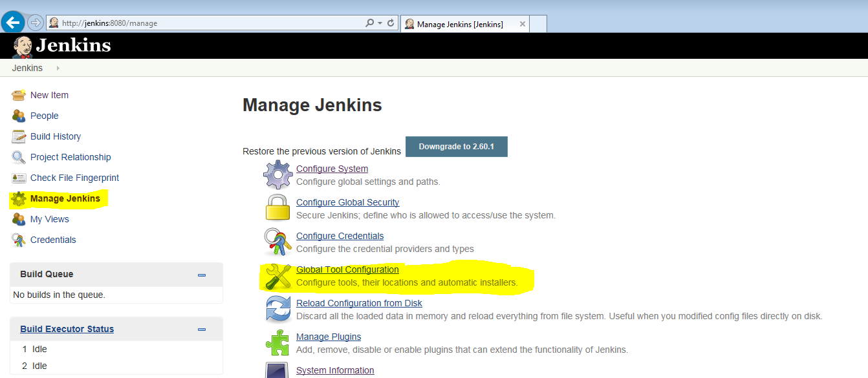Open the Manage Plugins link
868x378 pixels.
click(329, 337)
